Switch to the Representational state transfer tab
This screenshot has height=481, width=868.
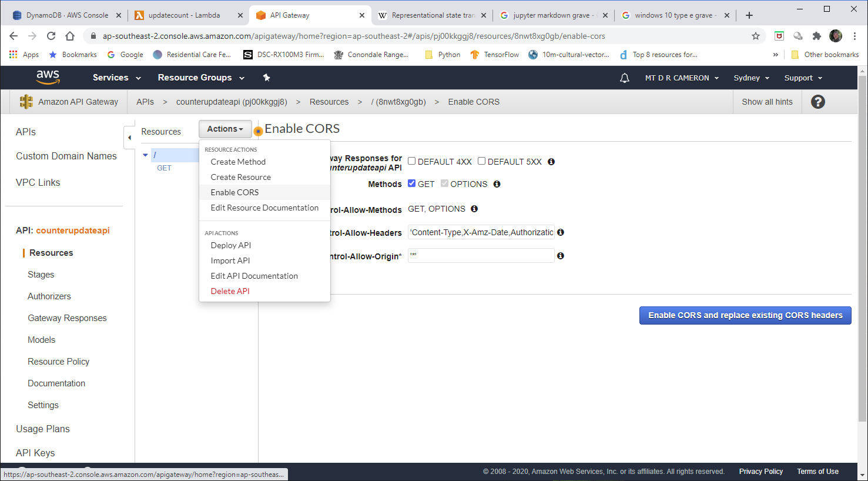coord(432,15)
